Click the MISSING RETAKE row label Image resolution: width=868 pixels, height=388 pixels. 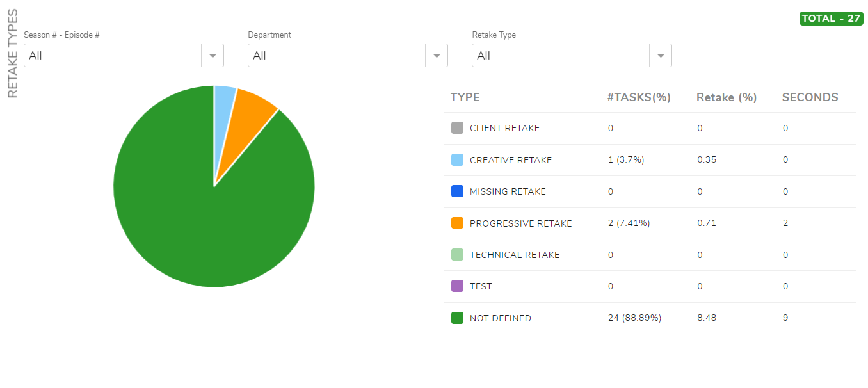click(x=508, y=191)
